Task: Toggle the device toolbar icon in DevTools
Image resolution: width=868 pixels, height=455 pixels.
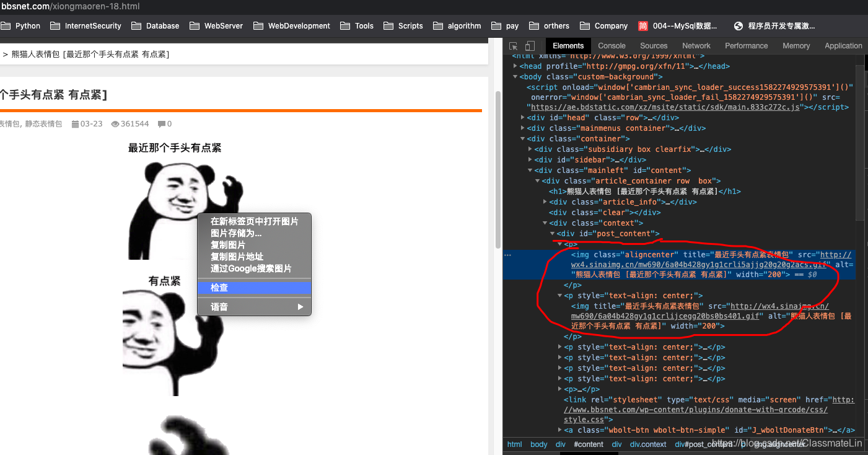Action: pos(530,46)
